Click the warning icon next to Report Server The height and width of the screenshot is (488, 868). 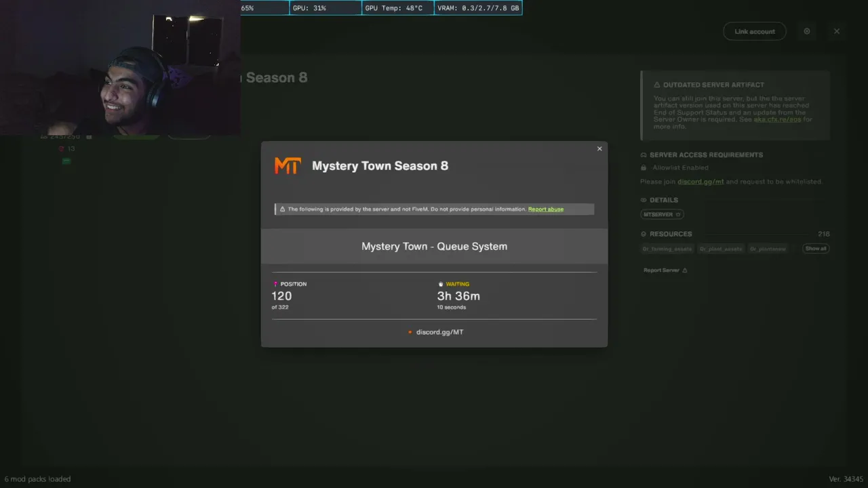pos(685,270)
